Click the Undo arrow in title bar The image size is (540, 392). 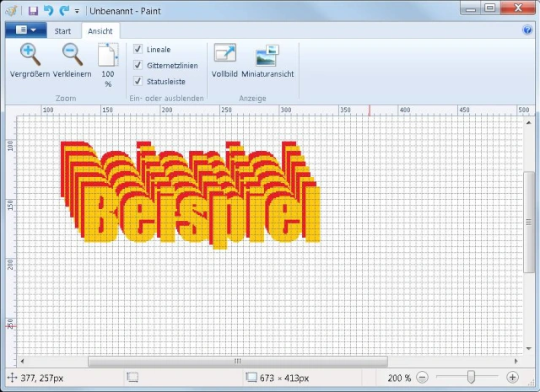[x=48, y=11]
